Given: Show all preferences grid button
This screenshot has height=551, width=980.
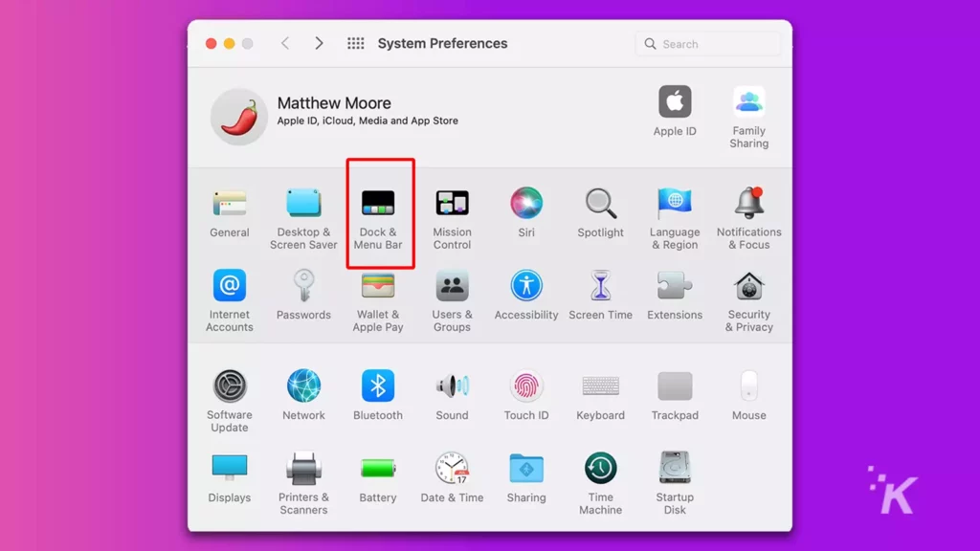Looking at the screenshot, I should (356, 43).
